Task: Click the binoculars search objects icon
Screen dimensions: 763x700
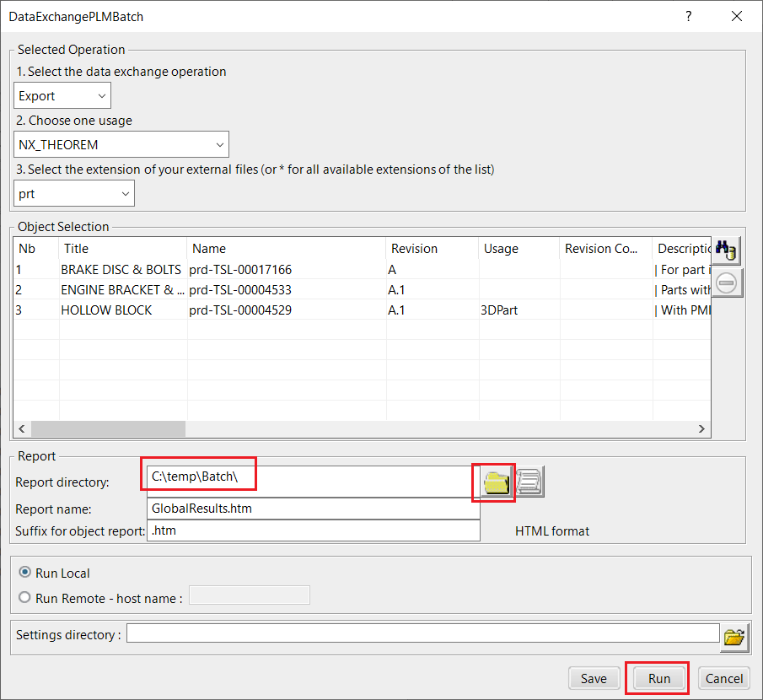Action: point(727,251)
